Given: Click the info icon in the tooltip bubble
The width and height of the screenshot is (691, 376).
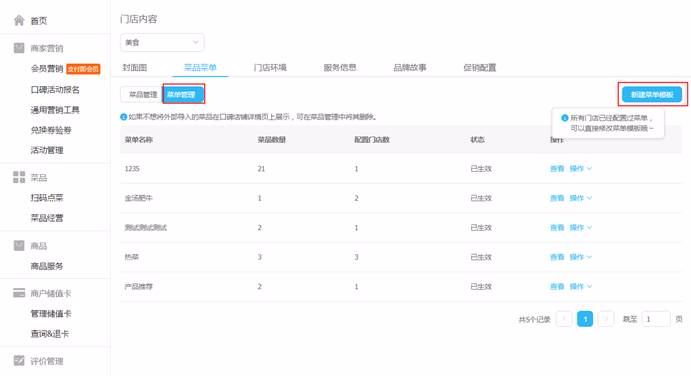Looking at the screenshot, I should [x=565, y=118].
